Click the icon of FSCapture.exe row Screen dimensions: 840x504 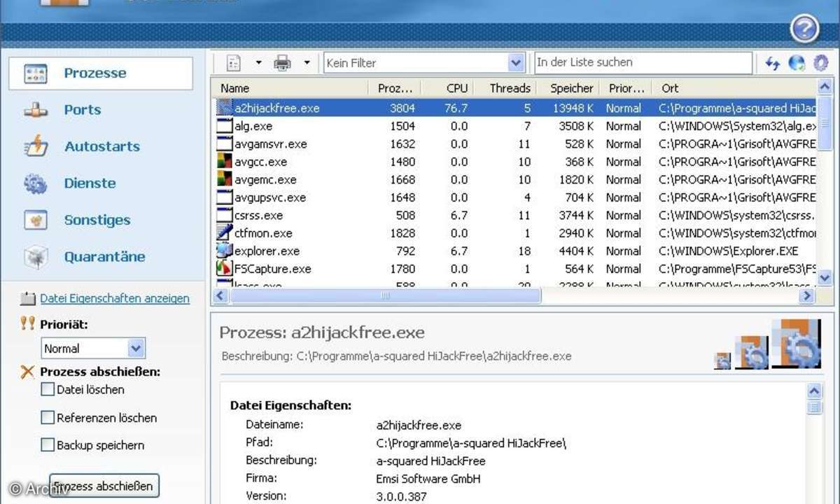point(224,269)
